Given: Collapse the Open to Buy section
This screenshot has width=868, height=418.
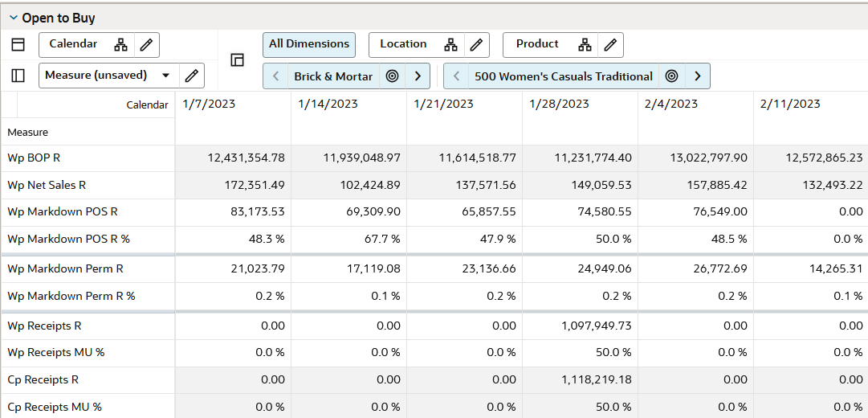Looking at the screenshot, I should pyautogui.click(x=14, y=18).
